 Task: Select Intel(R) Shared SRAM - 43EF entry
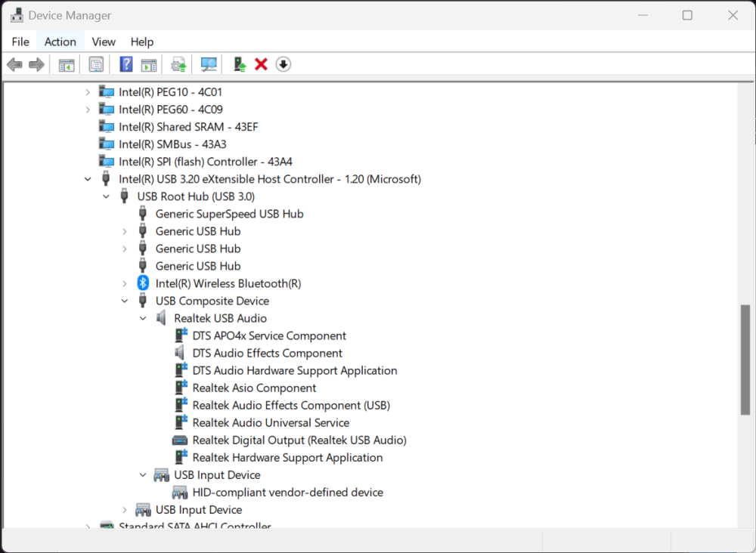pos(188,127)
